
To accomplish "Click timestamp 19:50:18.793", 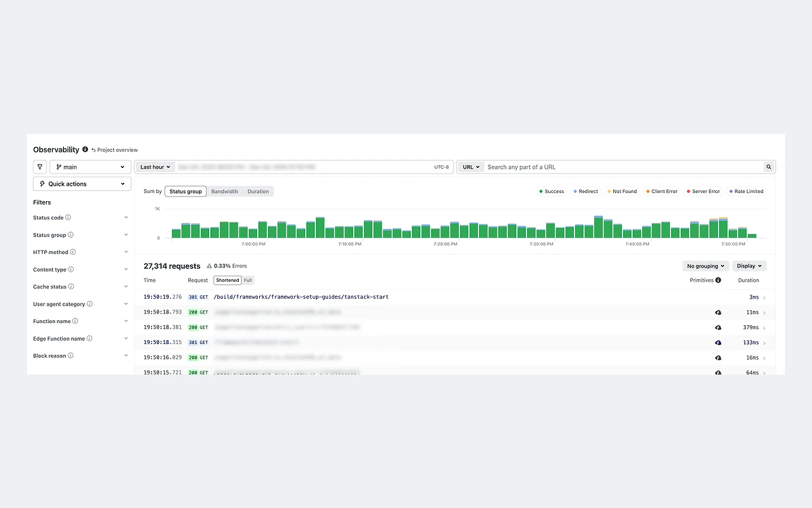I will coord(162,312).
